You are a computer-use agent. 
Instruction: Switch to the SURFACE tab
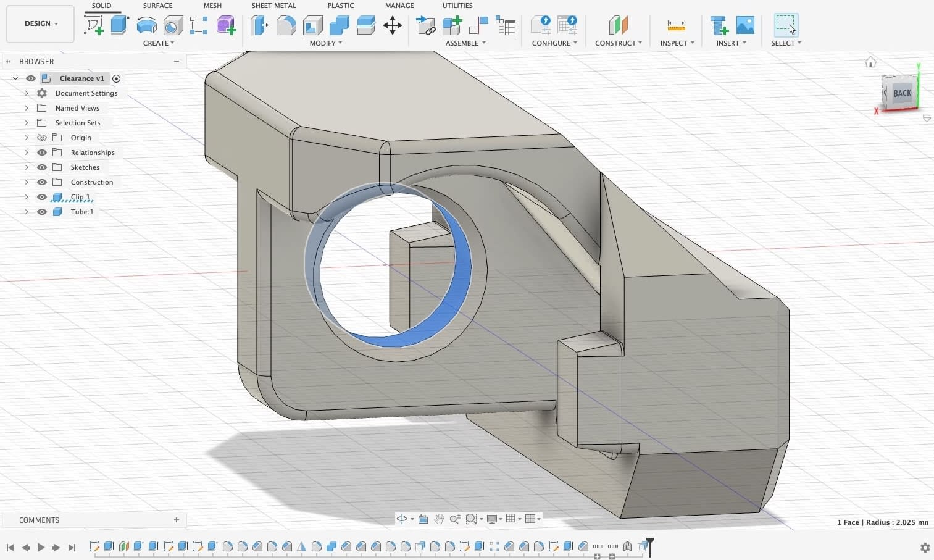click(158, 6)
